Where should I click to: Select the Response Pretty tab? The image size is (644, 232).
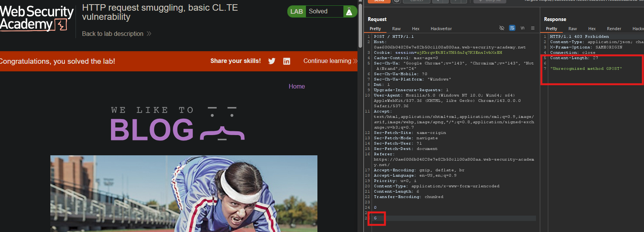[551, 29]
